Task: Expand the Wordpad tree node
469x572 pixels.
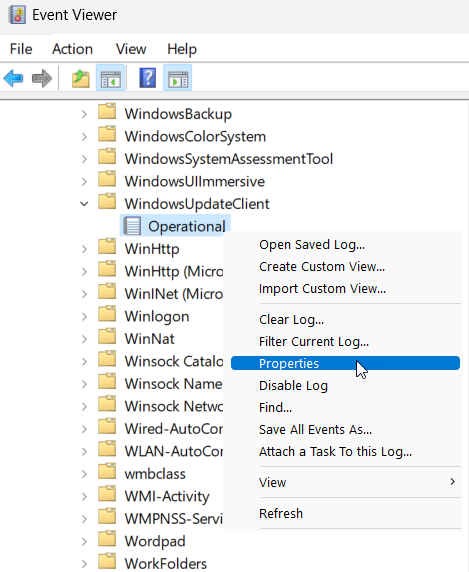Action: 84,542
